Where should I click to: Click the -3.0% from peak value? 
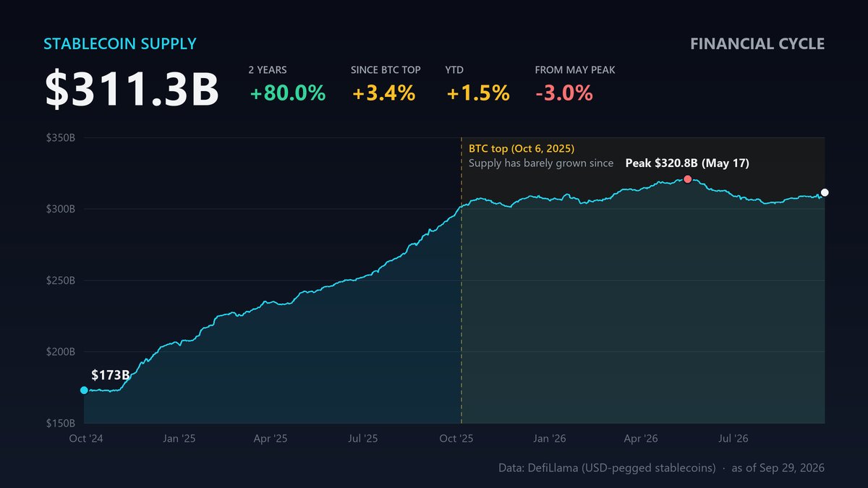(564, 93)
